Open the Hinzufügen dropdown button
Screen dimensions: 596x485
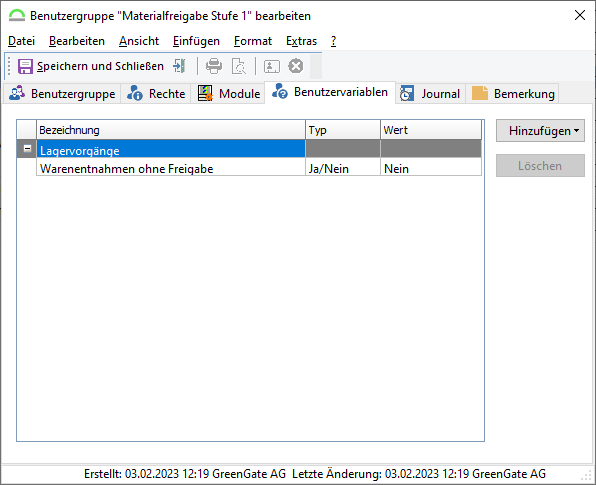540,131
